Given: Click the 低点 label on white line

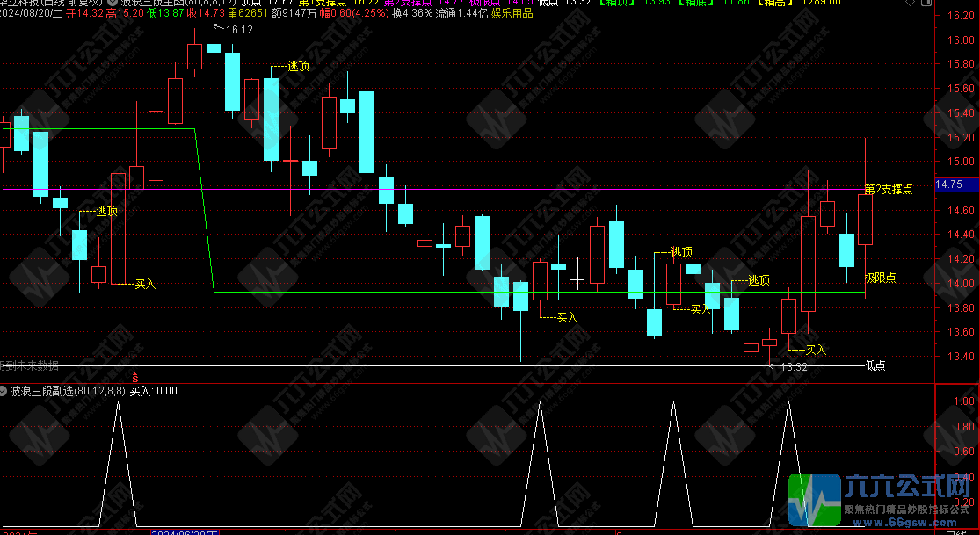Looking at the screenshot, I should click(x=875, y=365).
